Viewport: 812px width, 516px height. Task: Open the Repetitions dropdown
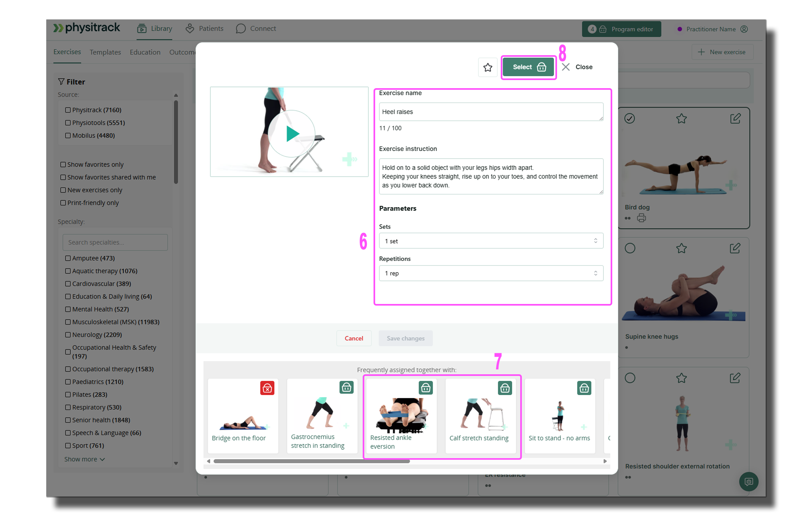(491, 273)
